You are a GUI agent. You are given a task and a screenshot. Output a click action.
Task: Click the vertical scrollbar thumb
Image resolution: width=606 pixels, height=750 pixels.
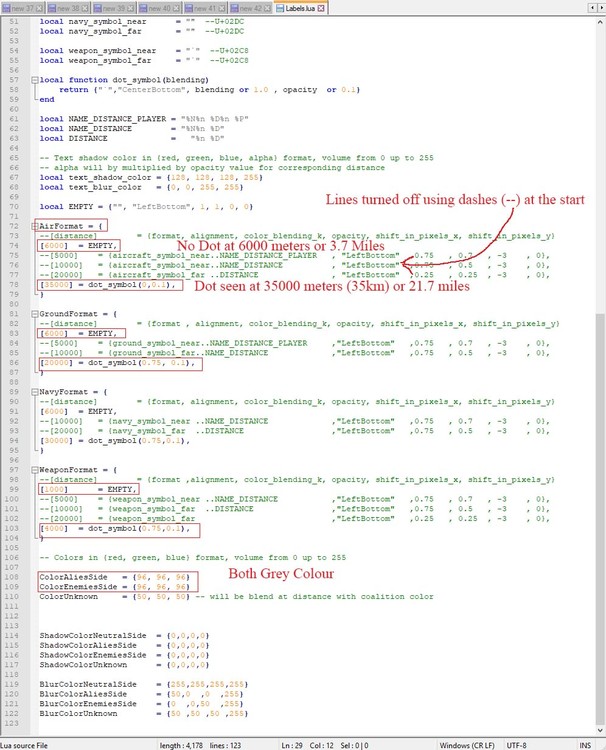pyautogui.click(x=600, y=519)
